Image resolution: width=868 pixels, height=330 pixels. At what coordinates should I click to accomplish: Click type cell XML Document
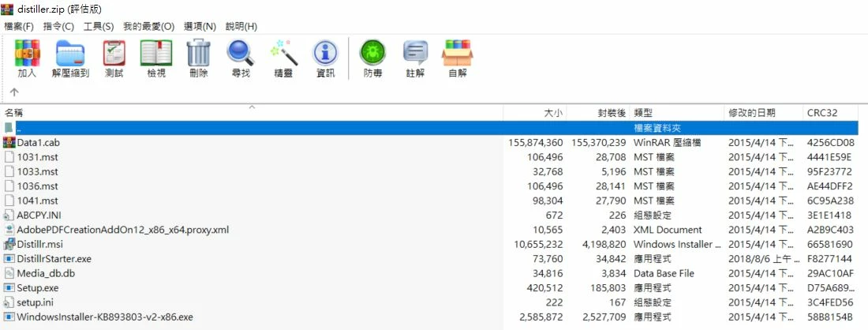[668, 230]
